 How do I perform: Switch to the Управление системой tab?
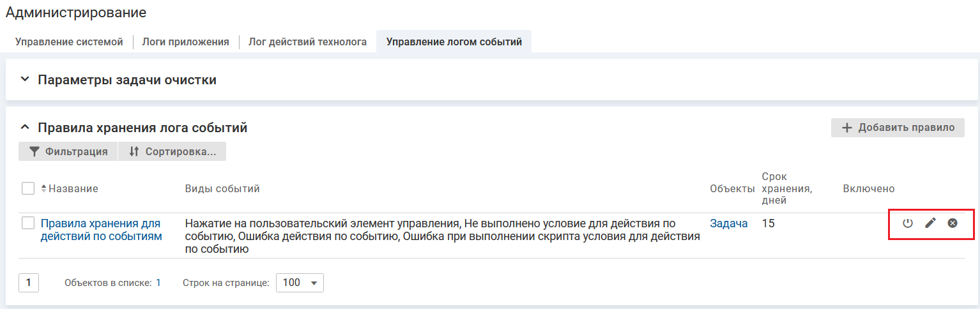69,42
